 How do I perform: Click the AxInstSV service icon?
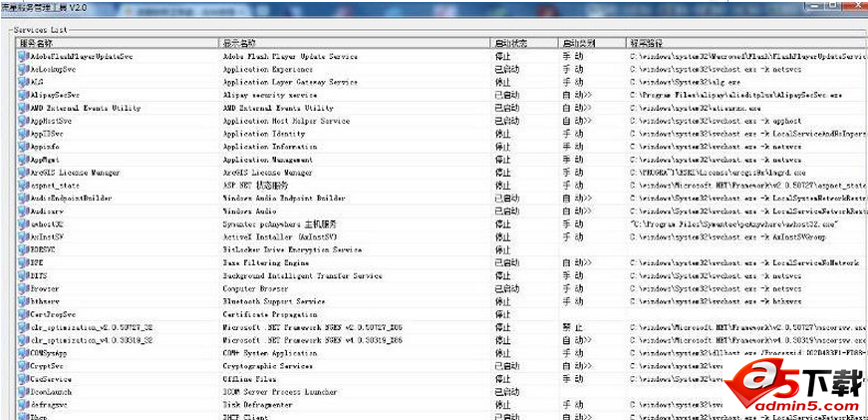[x=23, y=237]
